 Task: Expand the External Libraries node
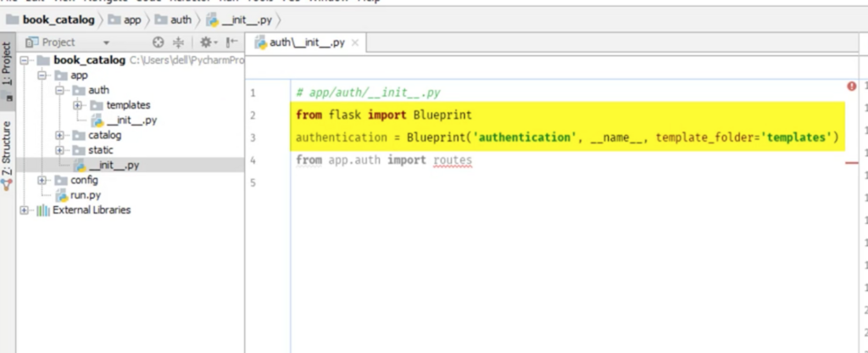pos(24,210)
